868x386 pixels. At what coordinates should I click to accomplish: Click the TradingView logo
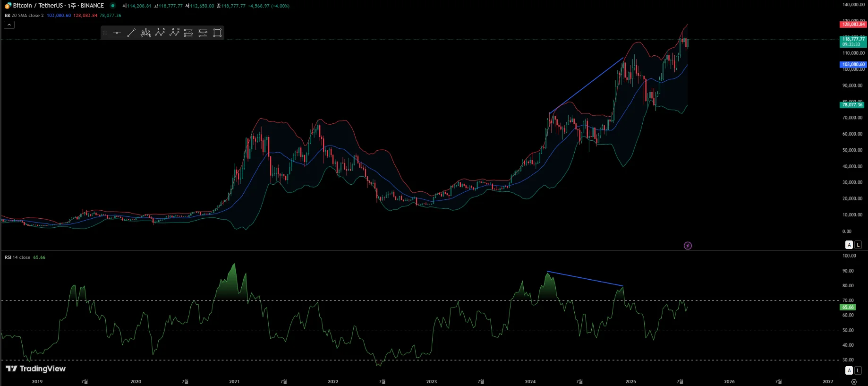coord(36,369)
